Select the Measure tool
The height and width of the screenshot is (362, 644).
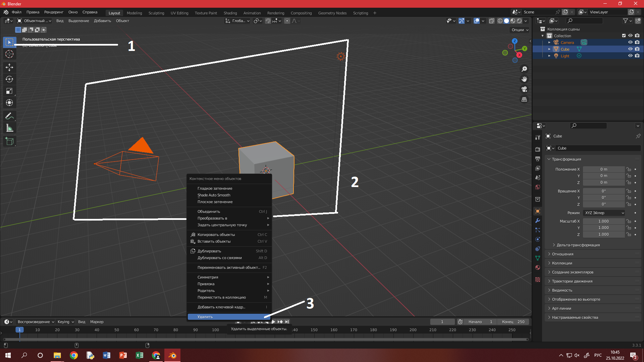coord(9,128)
